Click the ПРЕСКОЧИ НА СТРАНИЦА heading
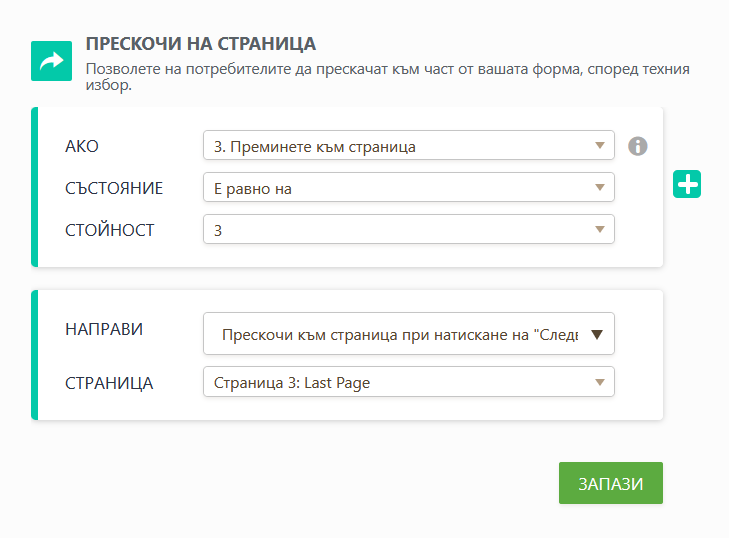 [201, 44]
